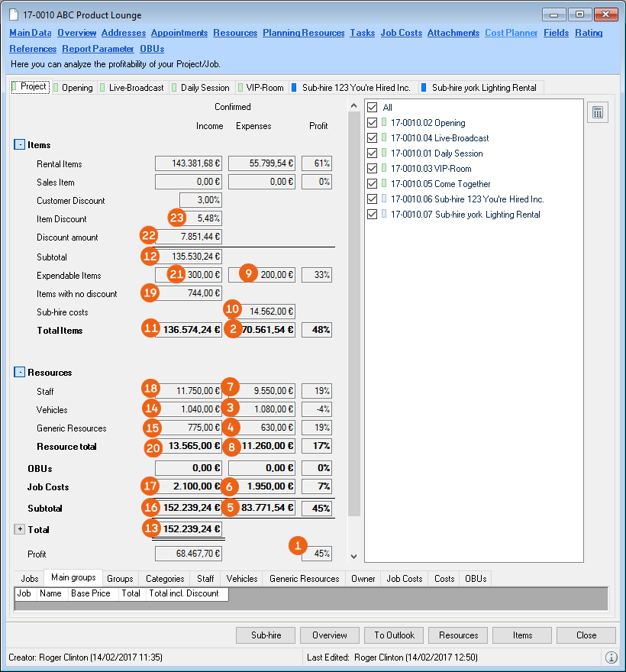
Task: Click the calculator icon beside the job list
Action: 598,112
